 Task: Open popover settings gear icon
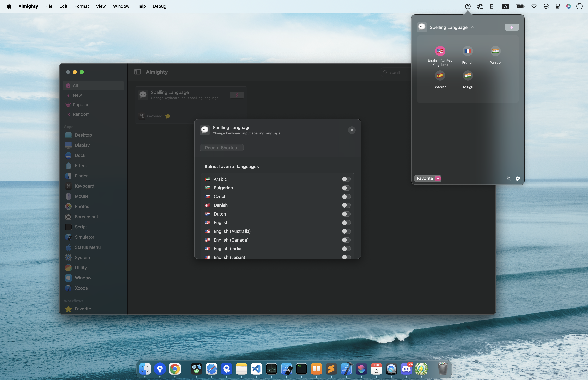[x=518, y=178]
